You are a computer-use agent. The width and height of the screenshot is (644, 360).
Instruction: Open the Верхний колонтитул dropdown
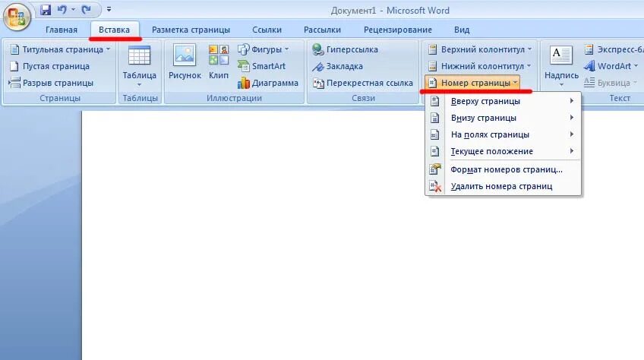click(x=480, y=49)
